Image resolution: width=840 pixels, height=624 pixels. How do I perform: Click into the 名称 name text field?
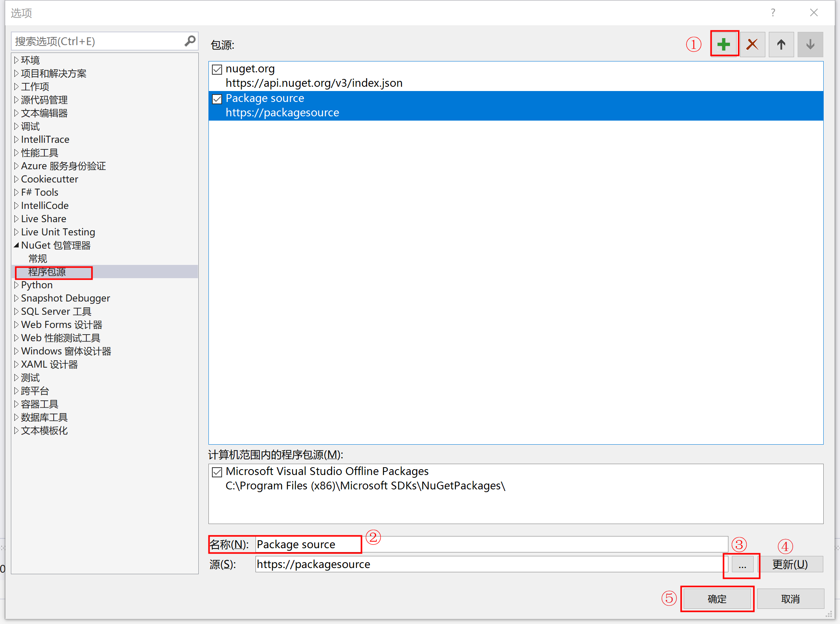(x=491, y=544)
